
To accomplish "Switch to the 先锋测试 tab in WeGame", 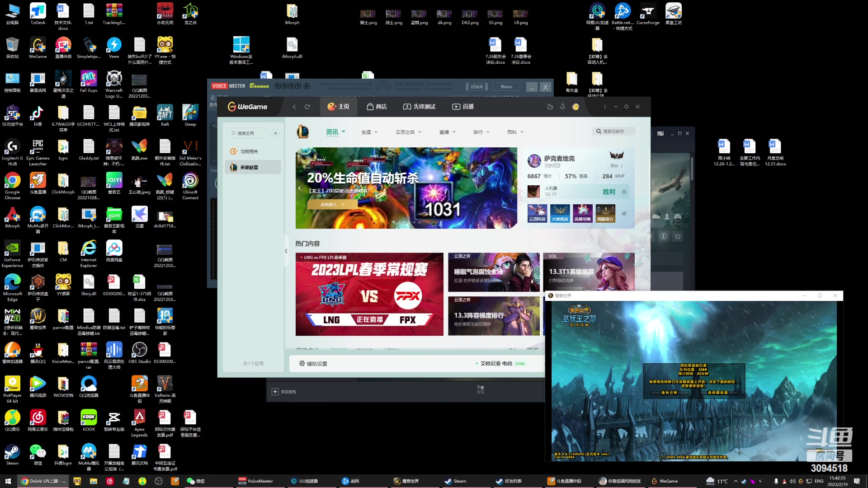I will (x=419, y=107).
